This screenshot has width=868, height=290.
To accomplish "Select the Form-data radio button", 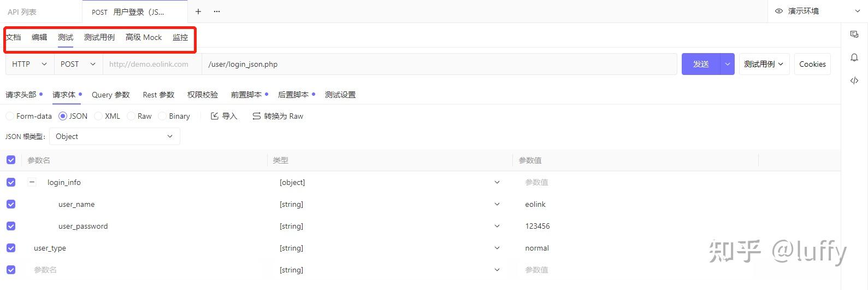I will tap(10, 116).
